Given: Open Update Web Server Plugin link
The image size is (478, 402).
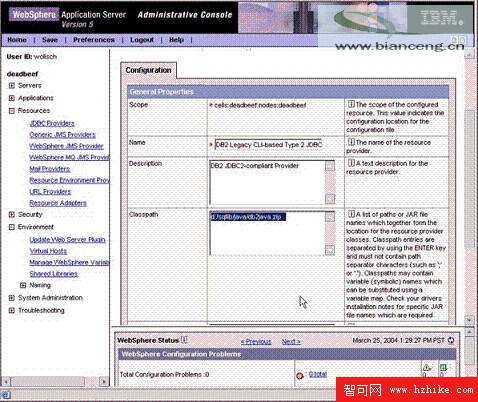Looking at the screenshot, I should point(67,239).
